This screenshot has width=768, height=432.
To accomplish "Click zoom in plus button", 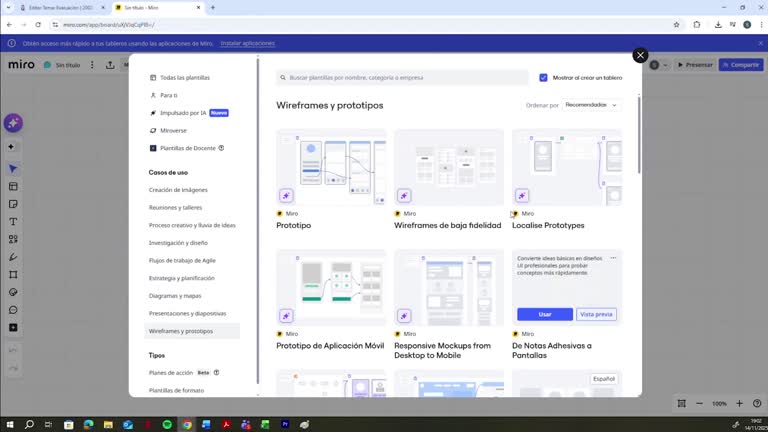I will (x=740, y=404).
